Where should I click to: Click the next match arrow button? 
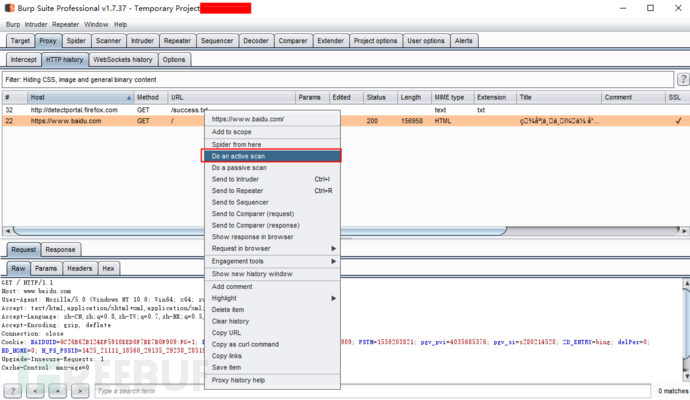pyautogui.click(x=79, y=390)
